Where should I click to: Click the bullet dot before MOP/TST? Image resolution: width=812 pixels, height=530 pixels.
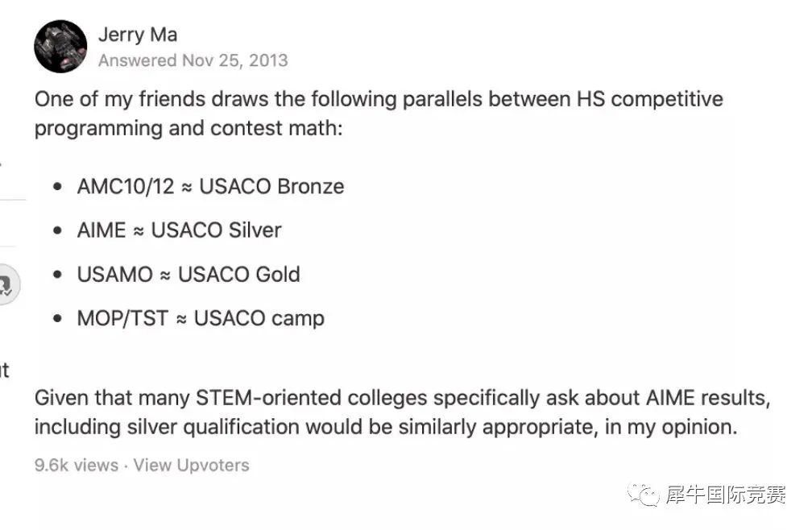(x=57, y=319)
